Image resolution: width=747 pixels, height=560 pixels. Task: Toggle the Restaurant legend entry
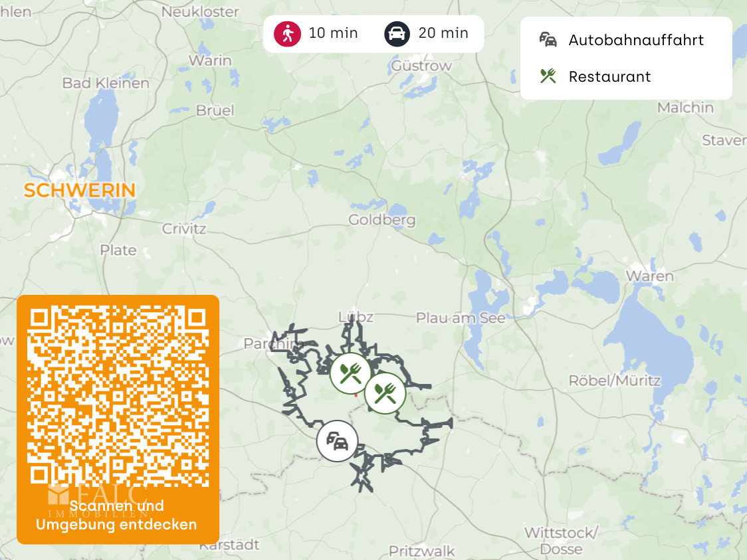tap(595, 76)
